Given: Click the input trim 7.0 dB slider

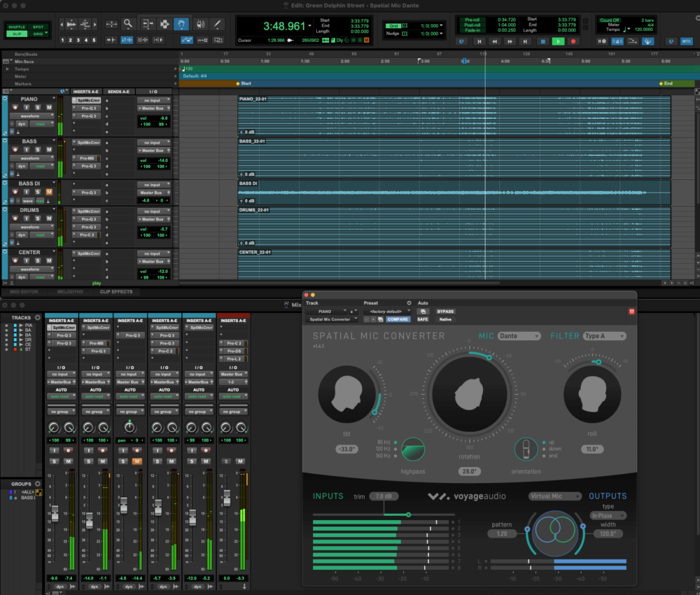Looking at the screenshot, I should coord(384,496).
